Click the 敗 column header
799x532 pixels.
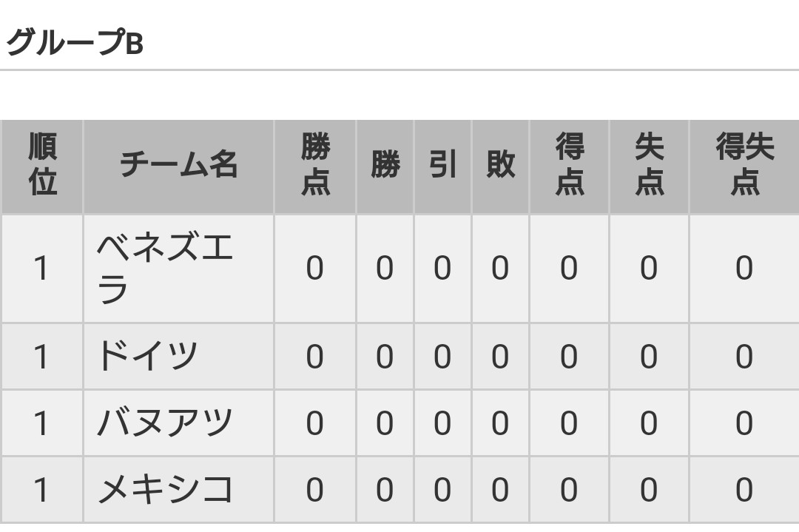point(500,164)
